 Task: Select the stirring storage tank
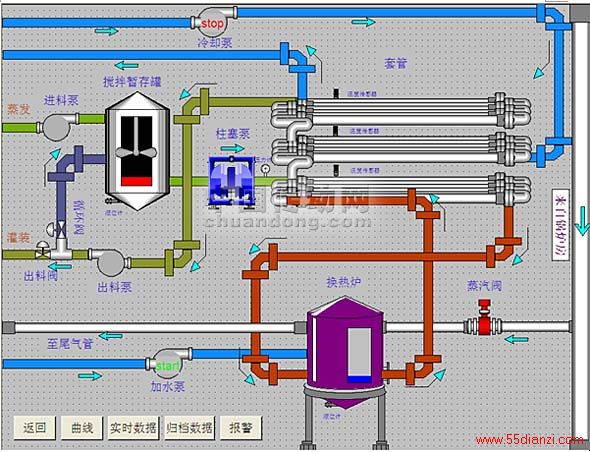click(x=137, y=151)
